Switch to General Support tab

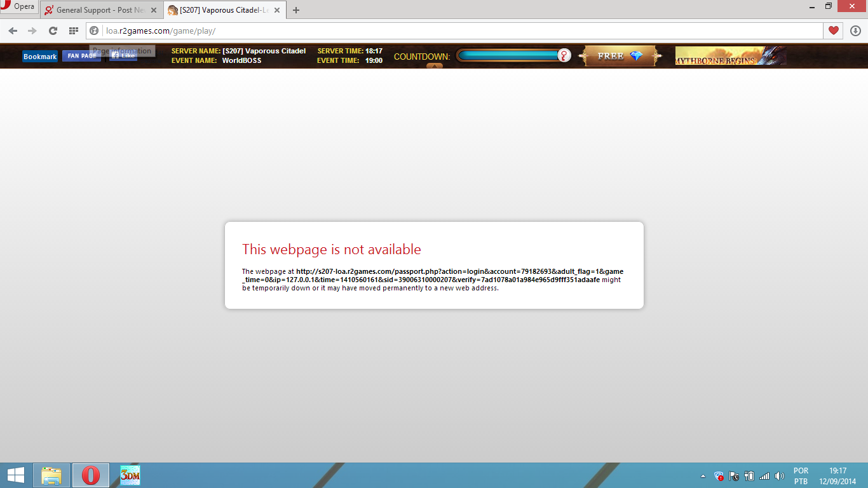[x=95, y=10]
